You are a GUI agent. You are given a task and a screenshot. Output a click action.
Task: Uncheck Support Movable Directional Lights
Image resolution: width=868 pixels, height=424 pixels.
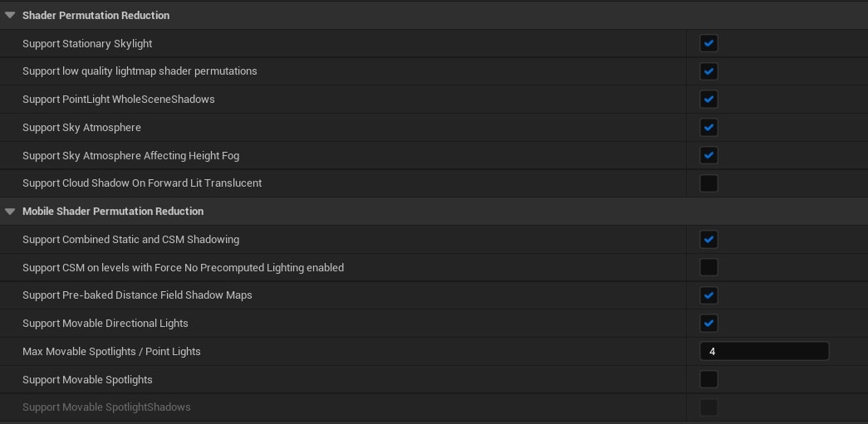click(709, 324)
